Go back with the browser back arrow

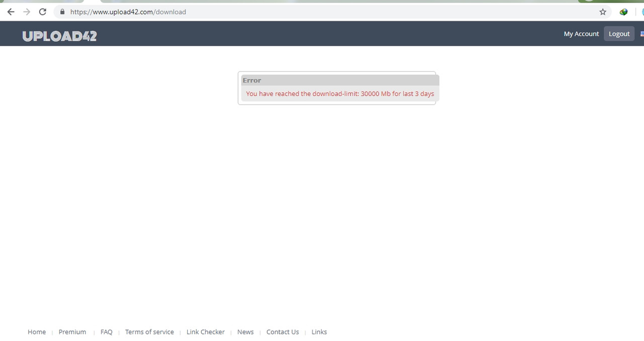point(11,12)
